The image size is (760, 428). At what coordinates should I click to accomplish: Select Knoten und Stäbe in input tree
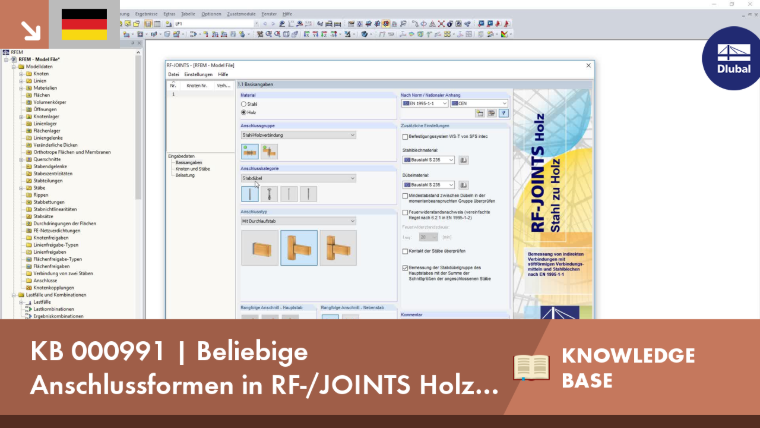click(x=193, y=169)
